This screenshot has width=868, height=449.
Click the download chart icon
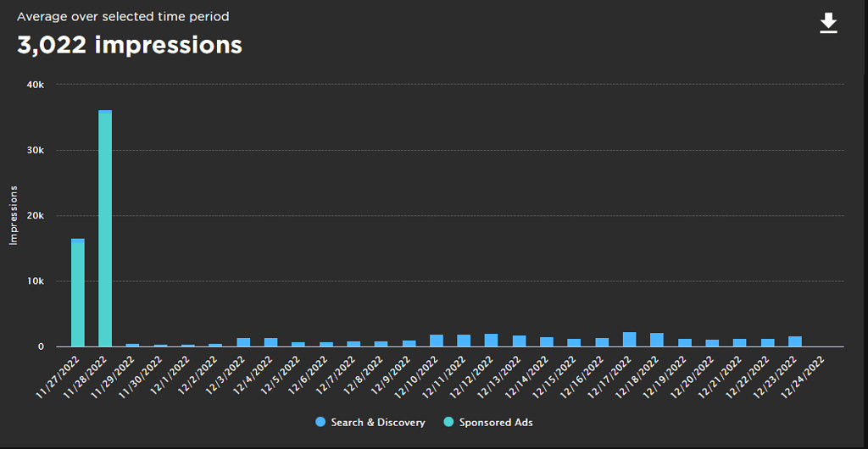pos(828,24)
